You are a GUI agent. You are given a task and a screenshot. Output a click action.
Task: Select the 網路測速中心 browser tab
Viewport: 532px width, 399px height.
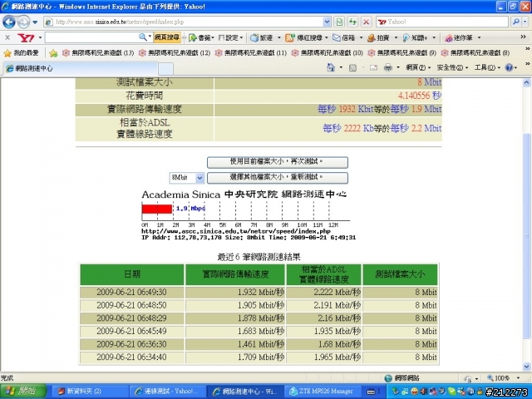click(80, 68)
